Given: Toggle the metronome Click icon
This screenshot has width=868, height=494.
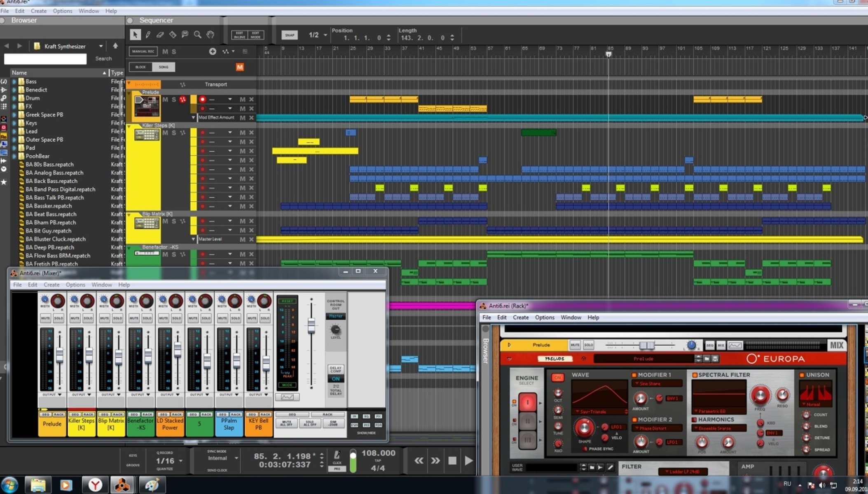Looking at the screenshot, I should (337, 454).
